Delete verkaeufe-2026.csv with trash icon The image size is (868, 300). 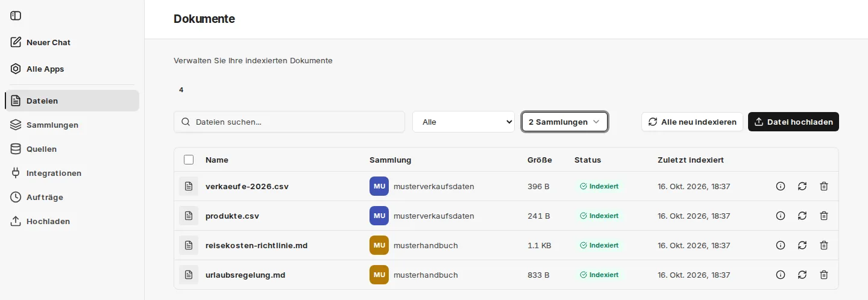(824, 186)
